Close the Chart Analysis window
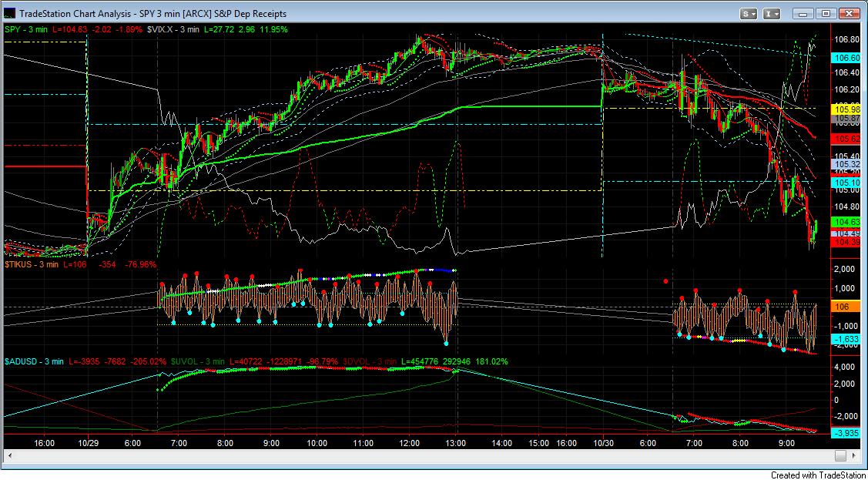The image size is (868, 480). coord(849,13)
